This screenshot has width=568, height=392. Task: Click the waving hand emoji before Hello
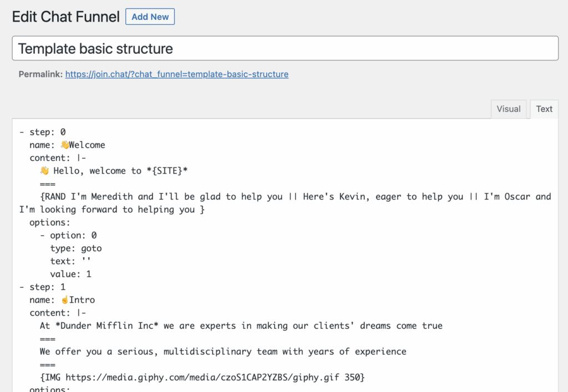pyautogui.click(x=44, y=171)
